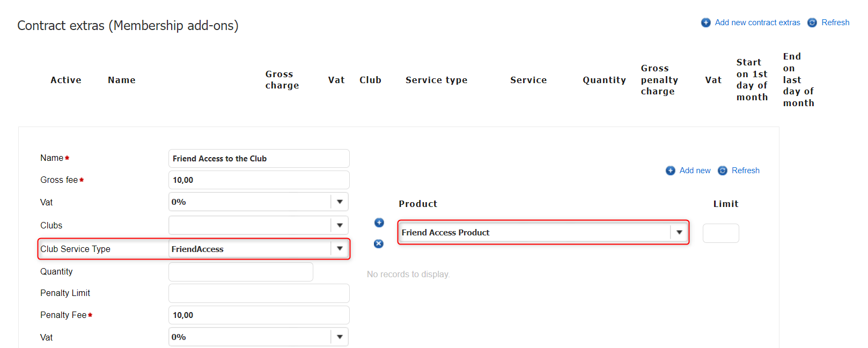Click the Quantity input field

(240, 272)
